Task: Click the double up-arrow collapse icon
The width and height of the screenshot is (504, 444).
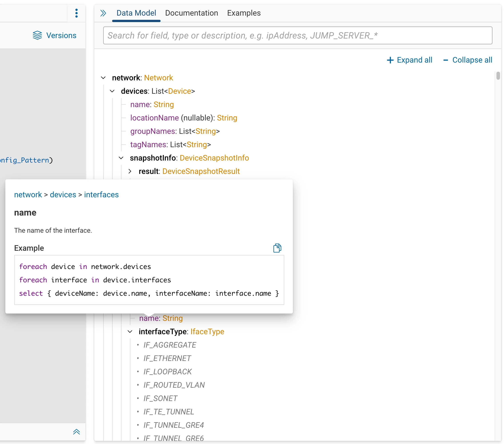Action: tap(77, 432)
